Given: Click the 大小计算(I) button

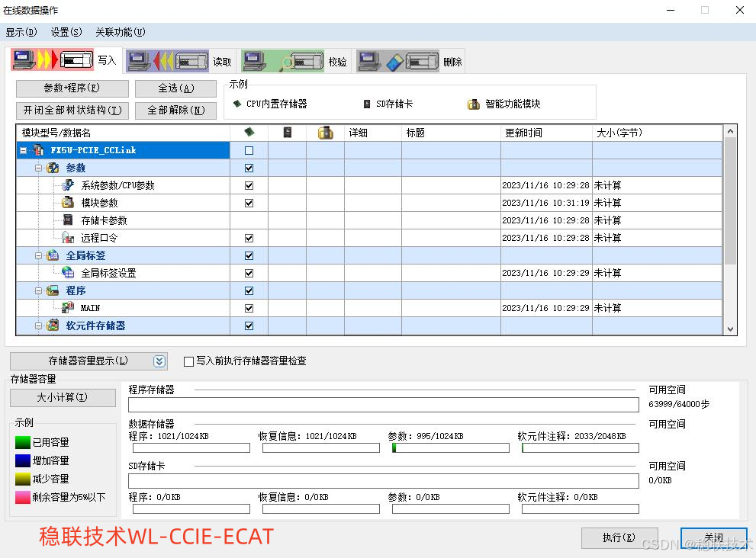Looking at the screenshot, I should pos(63,398).
